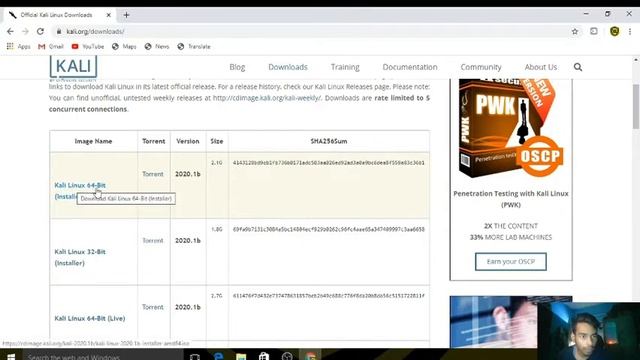Open the Apps bookmark shortcut
The width and height of the screenshot is (640, 360).
(x=18, y=47)
